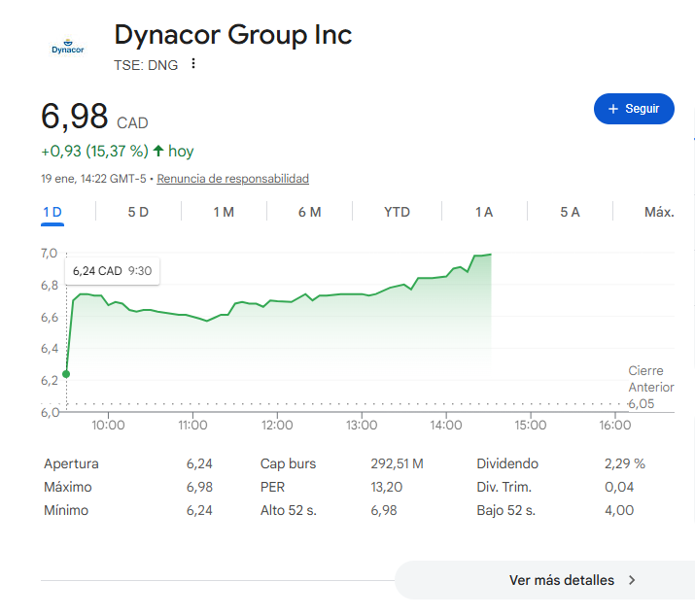Open the Renuncia de responsabilidad link

(x=232, y=179)
